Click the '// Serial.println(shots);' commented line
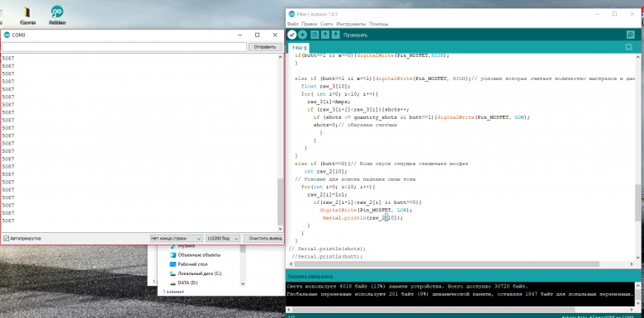 (x=327, y=249)
